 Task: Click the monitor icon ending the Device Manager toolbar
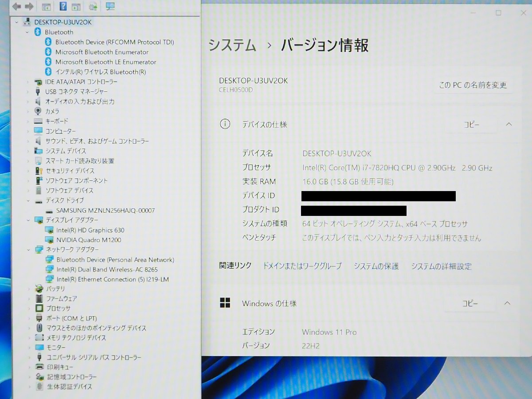110,6
